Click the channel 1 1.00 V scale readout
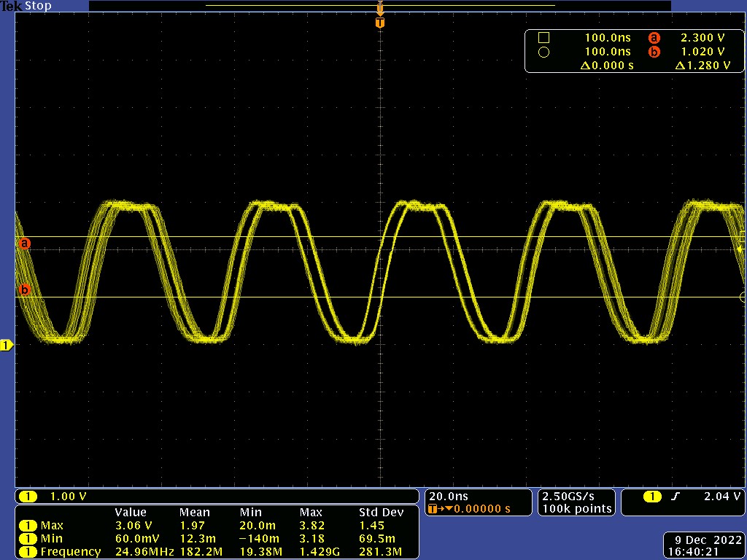Image resolution: width=747 pixels, height=560 pixels. click(67, 497)
